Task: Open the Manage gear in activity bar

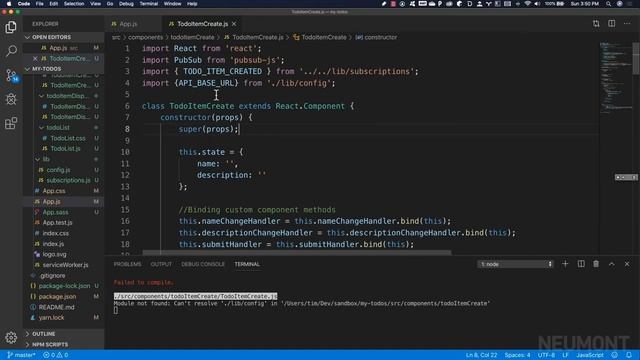Action: point(11,338)
